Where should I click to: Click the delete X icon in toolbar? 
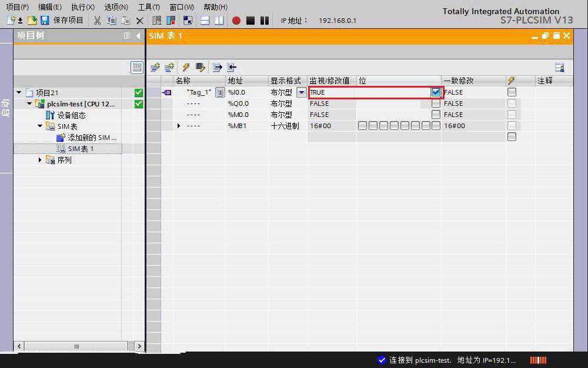coord(139,21)
